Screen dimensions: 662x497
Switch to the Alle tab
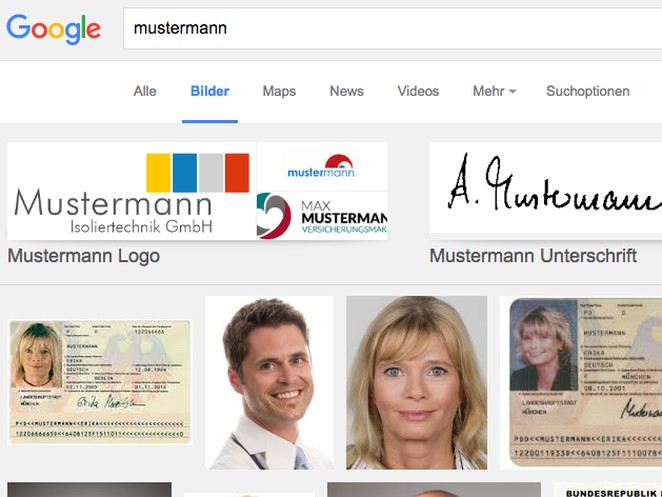(145, 91)
